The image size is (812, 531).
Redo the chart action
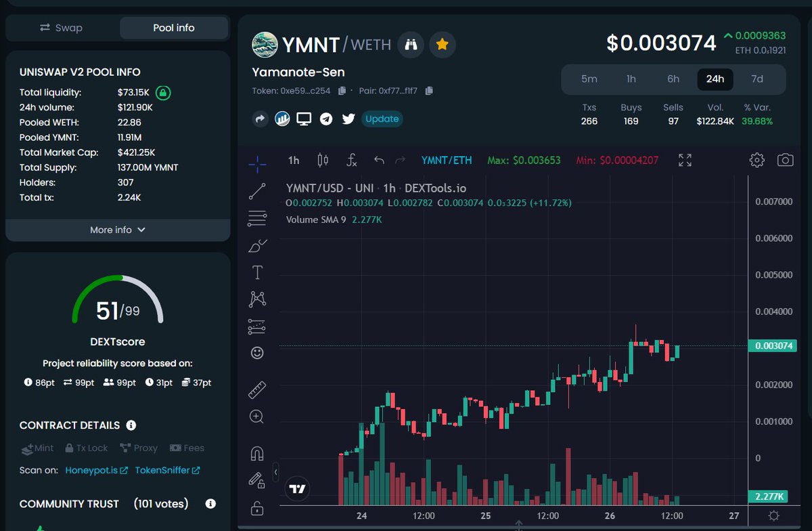point(400,161)
